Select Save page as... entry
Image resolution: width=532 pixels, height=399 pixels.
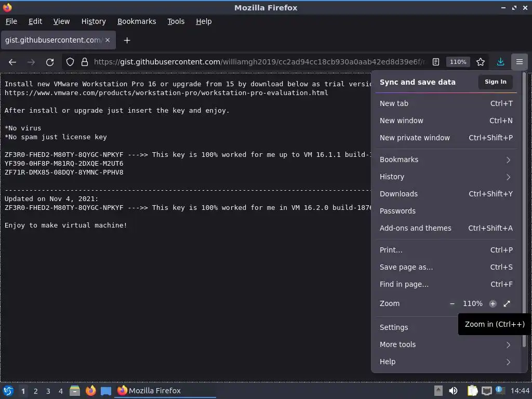446,267
